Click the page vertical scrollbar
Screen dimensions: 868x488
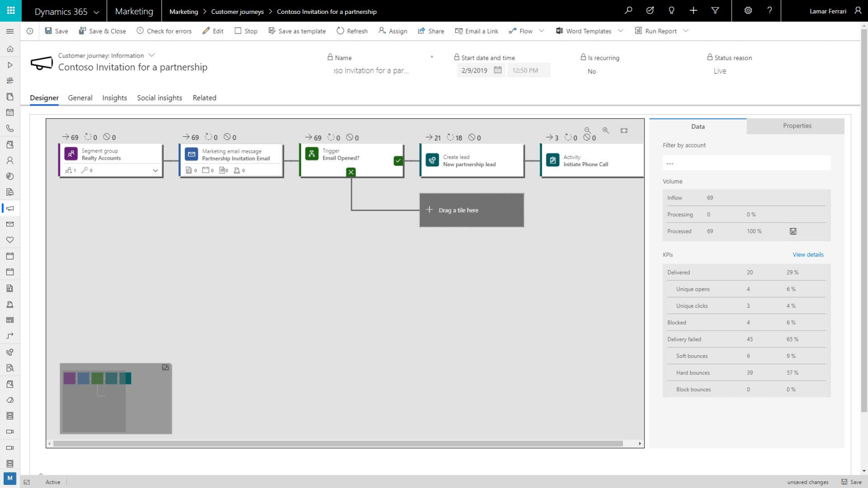coord(864,220)
